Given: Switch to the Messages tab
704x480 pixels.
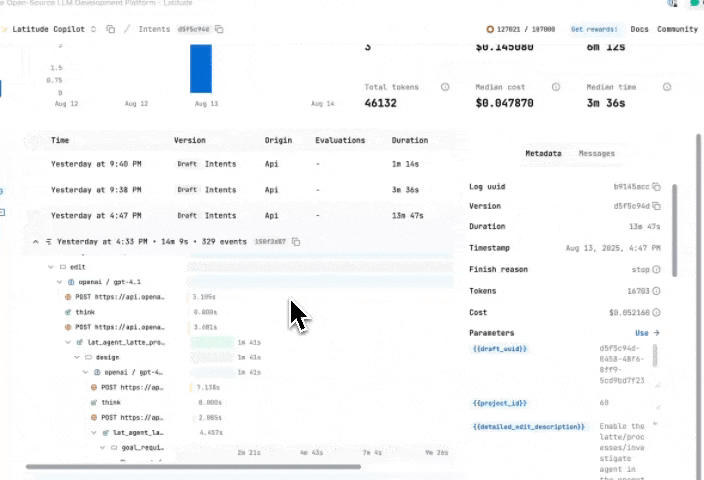Looking at the screenshot, I should coord(597,154).
